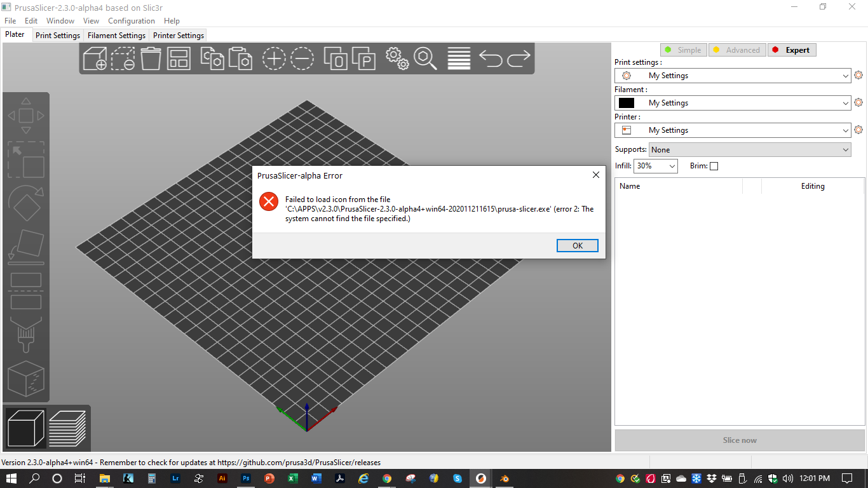Open Print settings gear icon
This screenshot has height=488, width=868.
(859, 75)
